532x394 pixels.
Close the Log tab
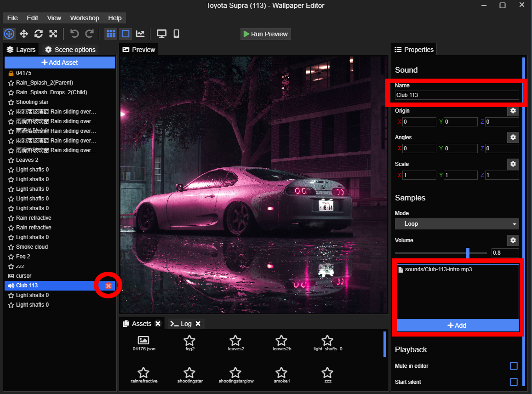coord(198,324)
